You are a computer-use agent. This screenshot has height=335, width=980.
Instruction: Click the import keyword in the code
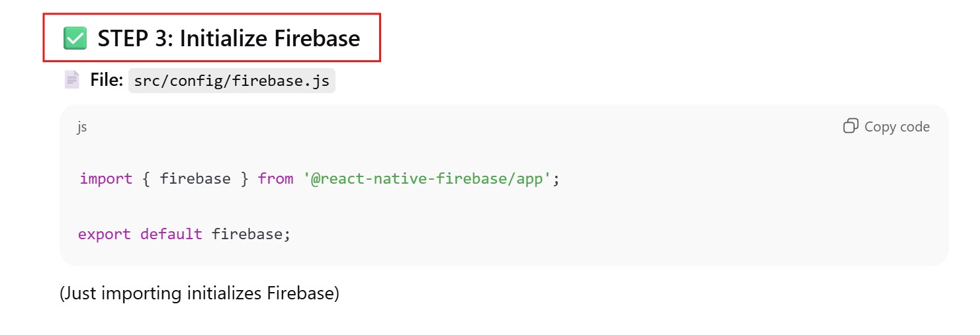(106, 178)
